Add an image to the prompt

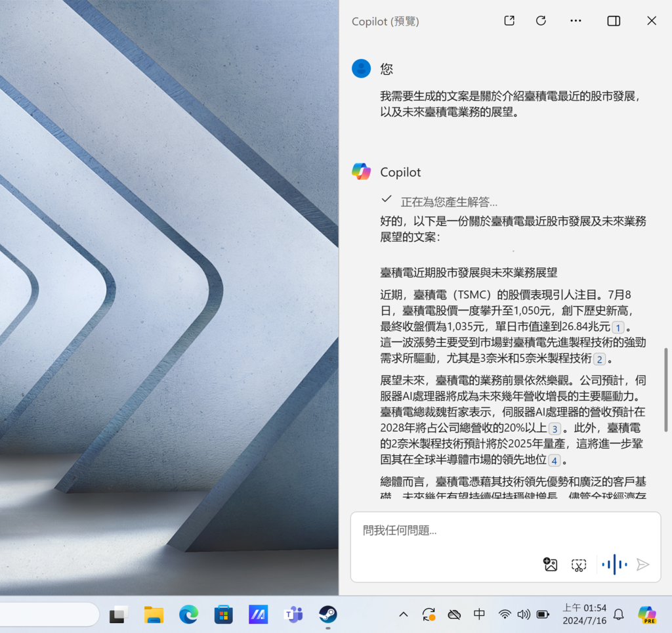551,565
